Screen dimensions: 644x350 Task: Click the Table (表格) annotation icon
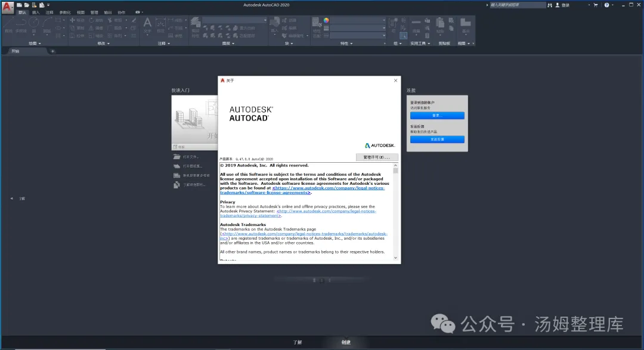click(176, 36)
